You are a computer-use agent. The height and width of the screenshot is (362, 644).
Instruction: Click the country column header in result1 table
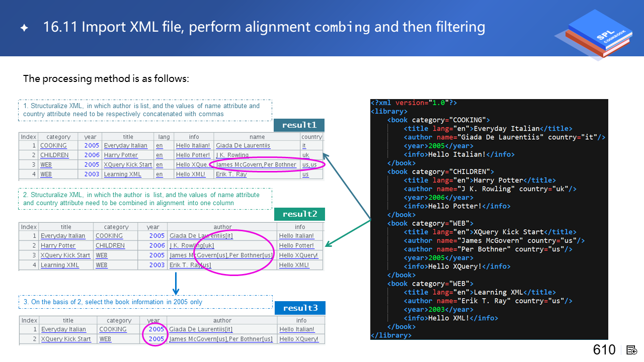[311, 137]
